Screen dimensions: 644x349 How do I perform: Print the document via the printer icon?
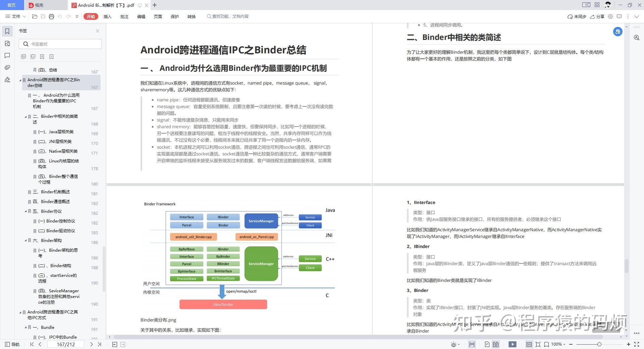(51, 16)
